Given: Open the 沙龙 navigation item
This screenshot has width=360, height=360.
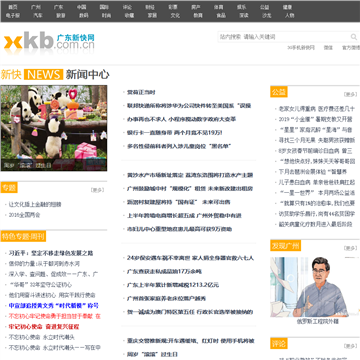Looking at the screenshot, I should [267, 15].
